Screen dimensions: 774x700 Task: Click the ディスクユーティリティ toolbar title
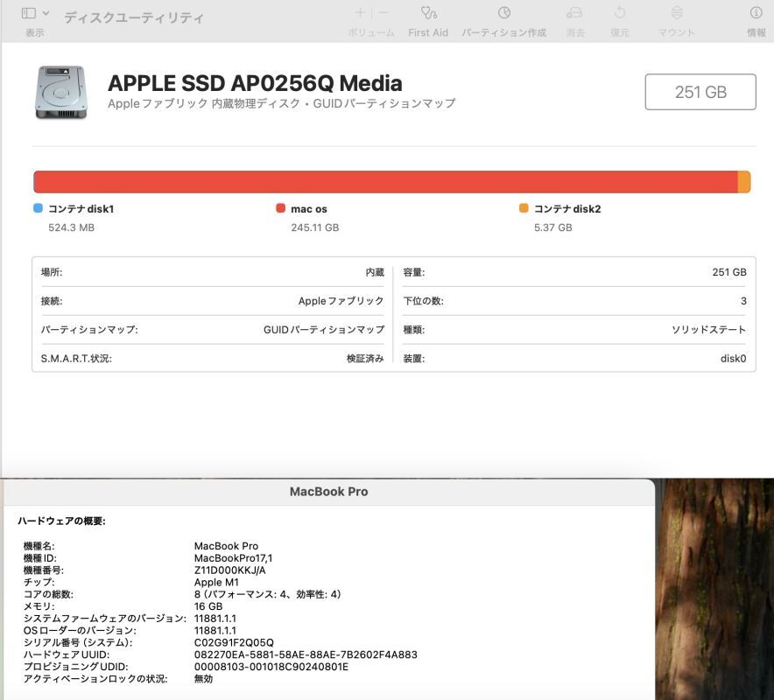pyautogui.click(x=134, y=17)
